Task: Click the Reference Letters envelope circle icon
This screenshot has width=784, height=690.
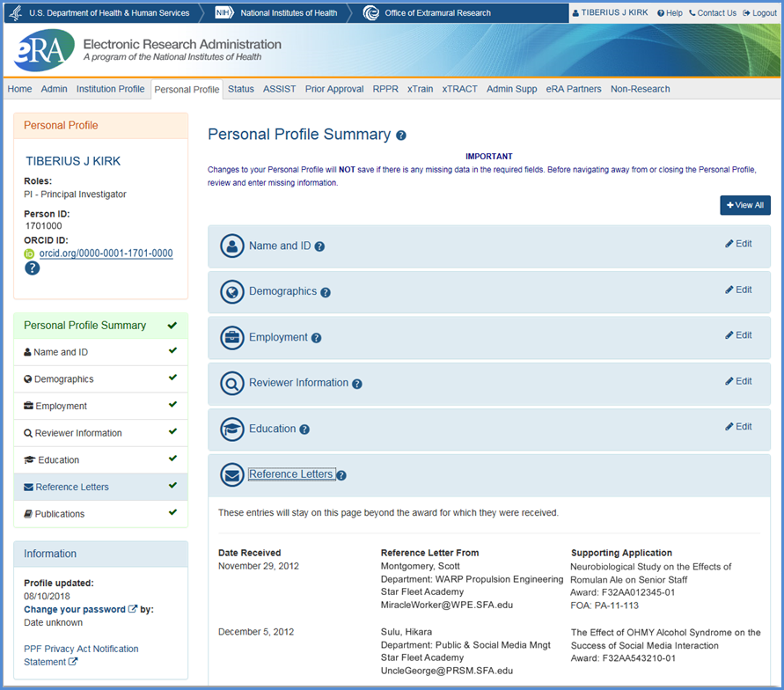Action: click(x=232, y=475)
